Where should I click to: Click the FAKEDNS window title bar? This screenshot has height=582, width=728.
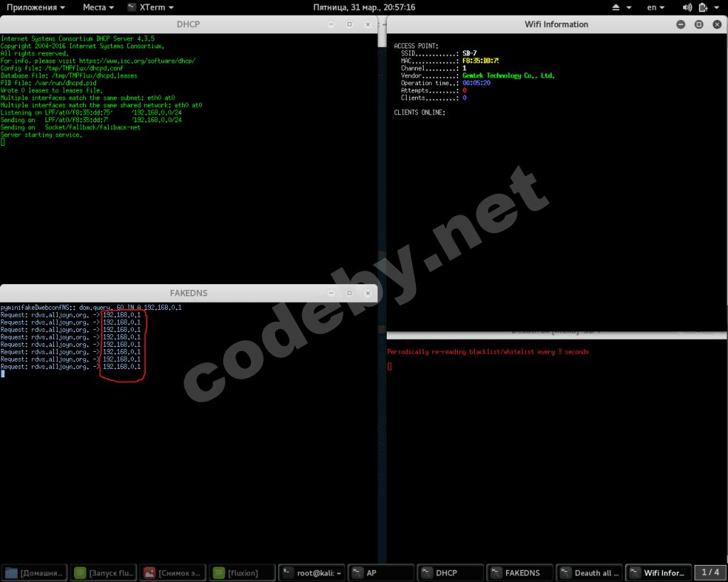188,293
